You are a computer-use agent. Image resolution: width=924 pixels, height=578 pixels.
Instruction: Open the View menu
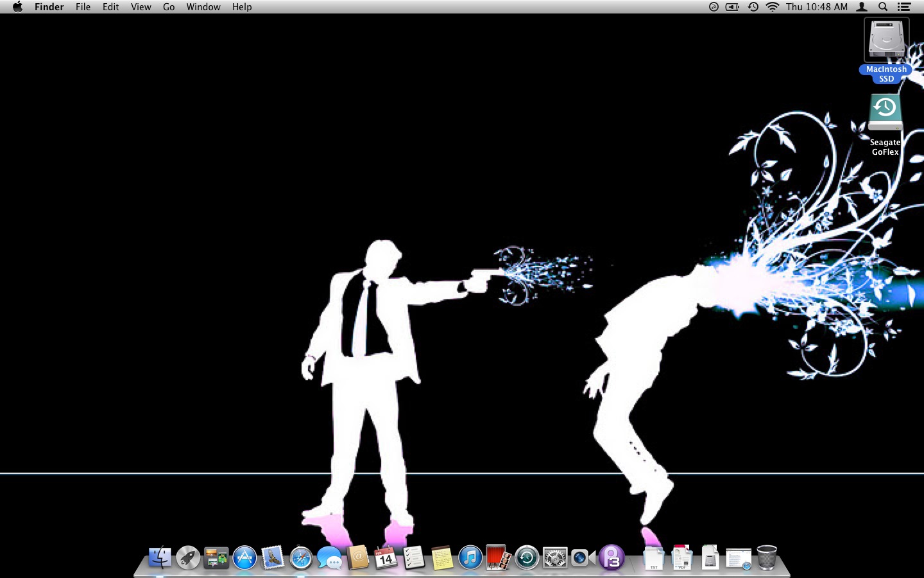pos(141,7)
